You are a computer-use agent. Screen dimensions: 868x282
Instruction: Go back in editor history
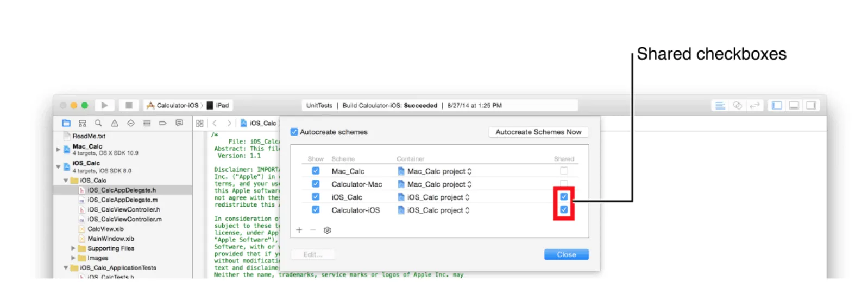click(x=215, y=123)
